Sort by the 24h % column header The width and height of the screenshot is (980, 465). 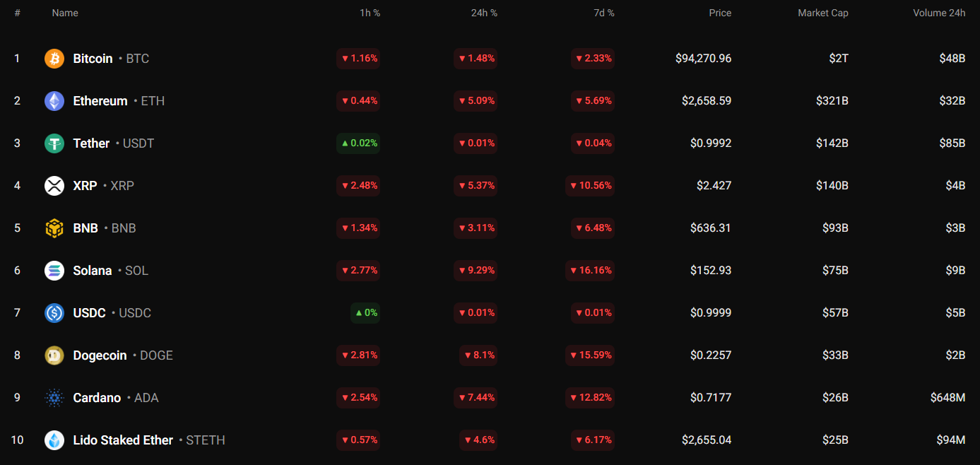[x=484, y=13]
